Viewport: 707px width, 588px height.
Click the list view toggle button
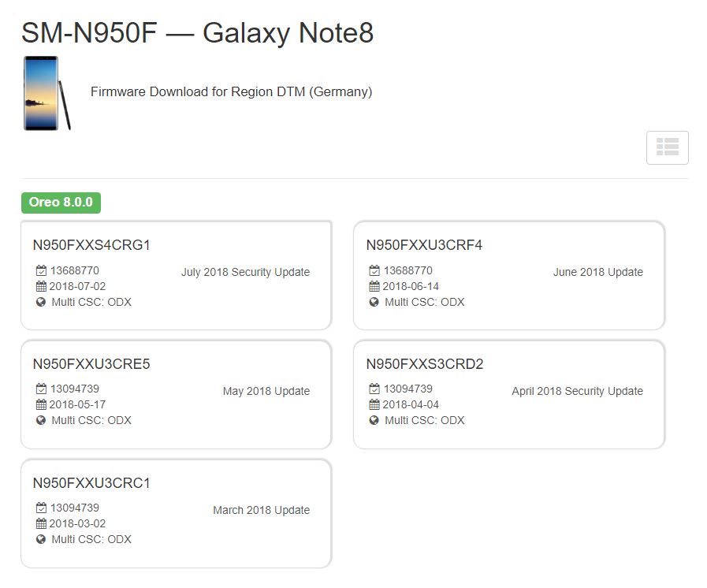point(667,147)
